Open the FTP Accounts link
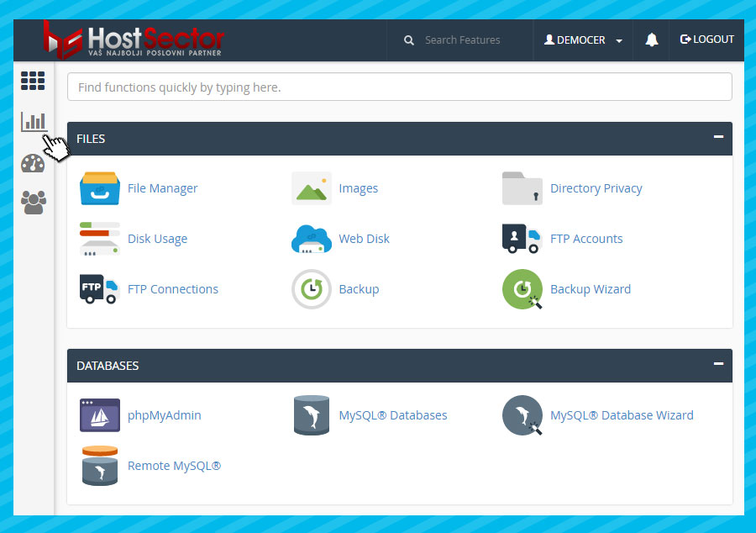 pyautogui.click(x=586, y=239)
